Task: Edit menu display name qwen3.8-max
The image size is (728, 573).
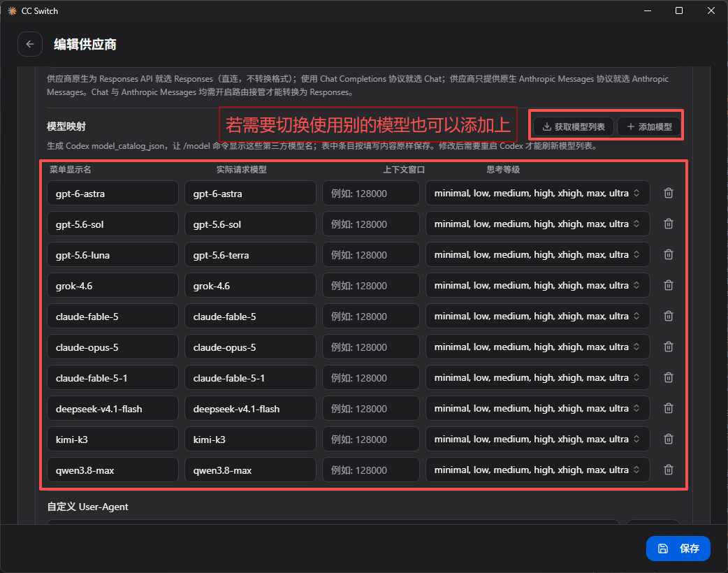Action: [x=112, y=470]
